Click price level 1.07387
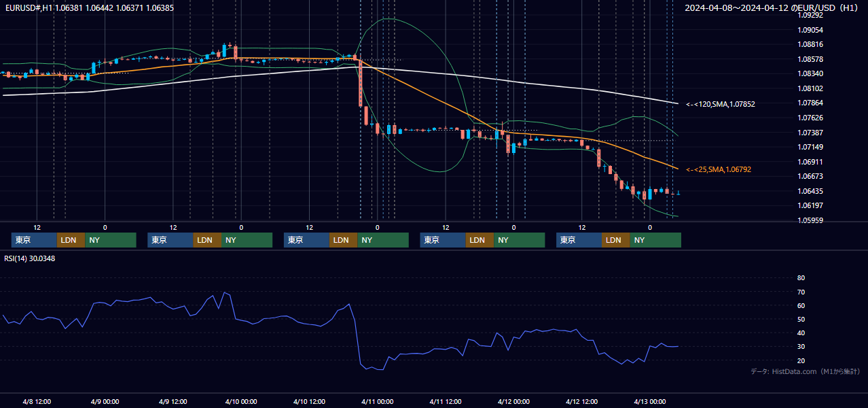868x408 pixels. point(810,133)
